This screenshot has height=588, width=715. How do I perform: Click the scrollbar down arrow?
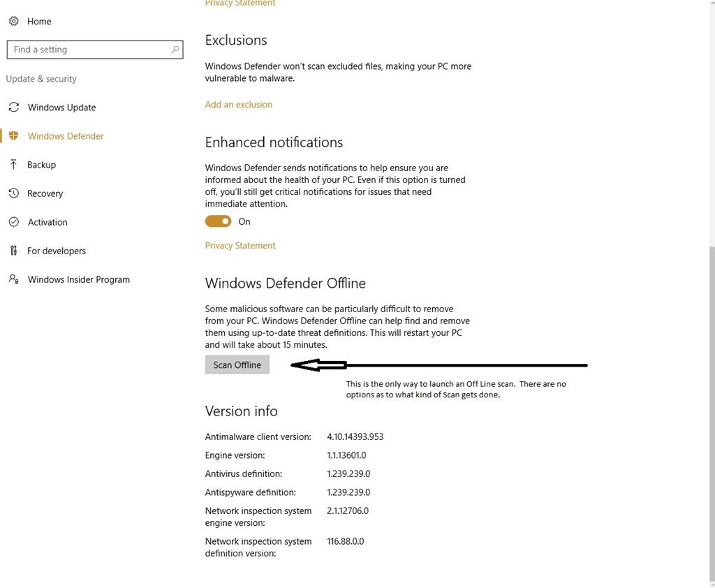[x=712, y=585]
